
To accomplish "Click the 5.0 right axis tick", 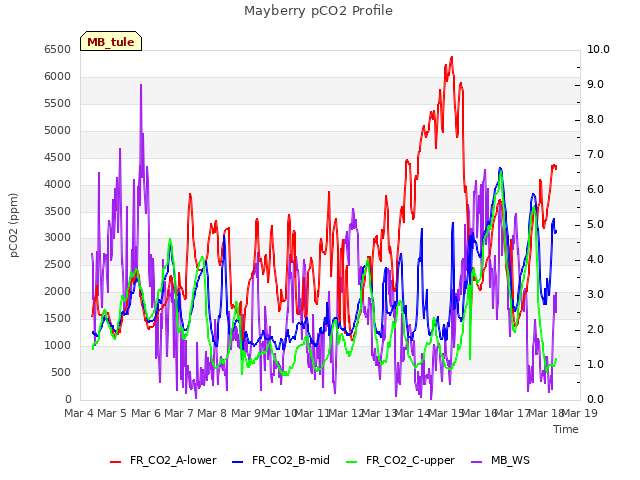I will 596,224.
